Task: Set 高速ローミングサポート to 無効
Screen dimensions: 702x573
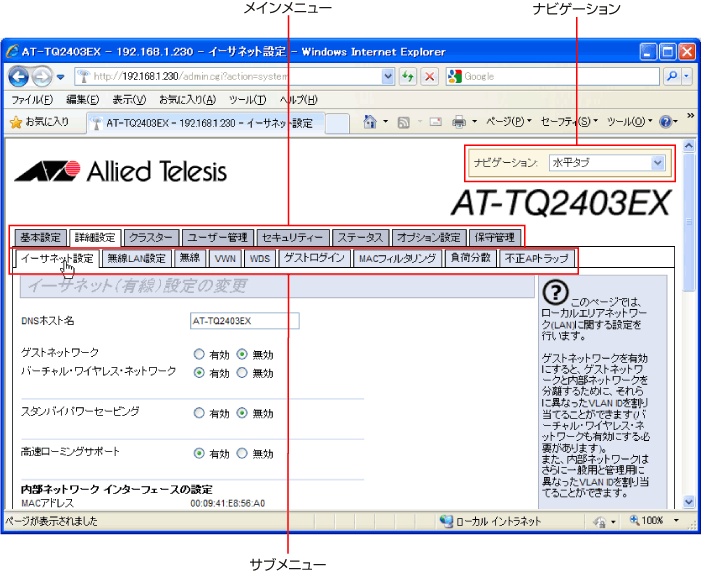Action: click(242, 453)
